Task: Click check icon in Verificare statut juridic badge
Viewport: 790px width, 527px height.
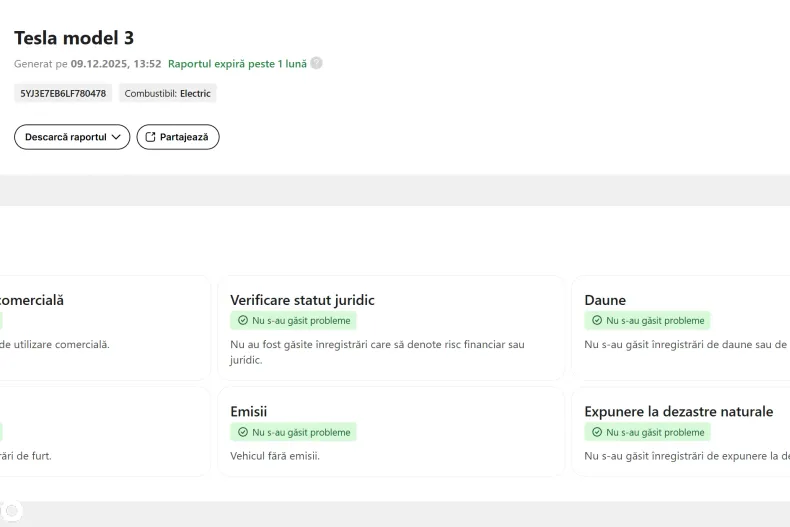Action: (x=242, y=321)
